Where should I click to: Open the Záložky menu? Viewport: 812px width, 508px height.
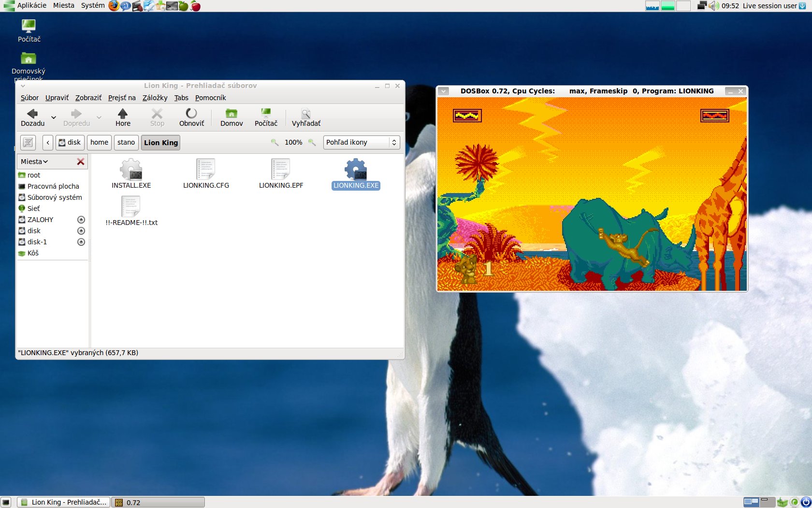pos(155,98)
